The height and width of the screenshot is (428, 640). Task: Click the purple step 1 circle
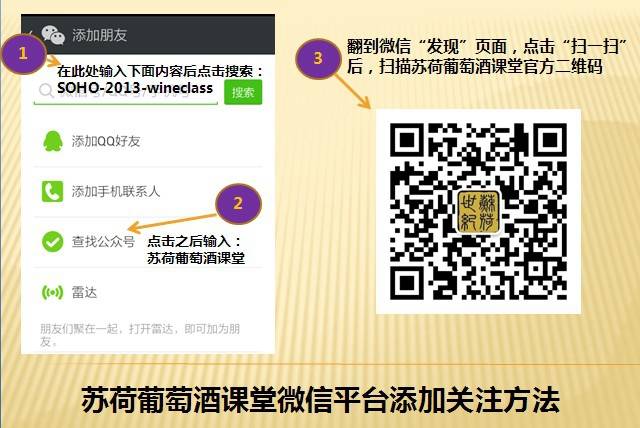[x=23, y=53]
